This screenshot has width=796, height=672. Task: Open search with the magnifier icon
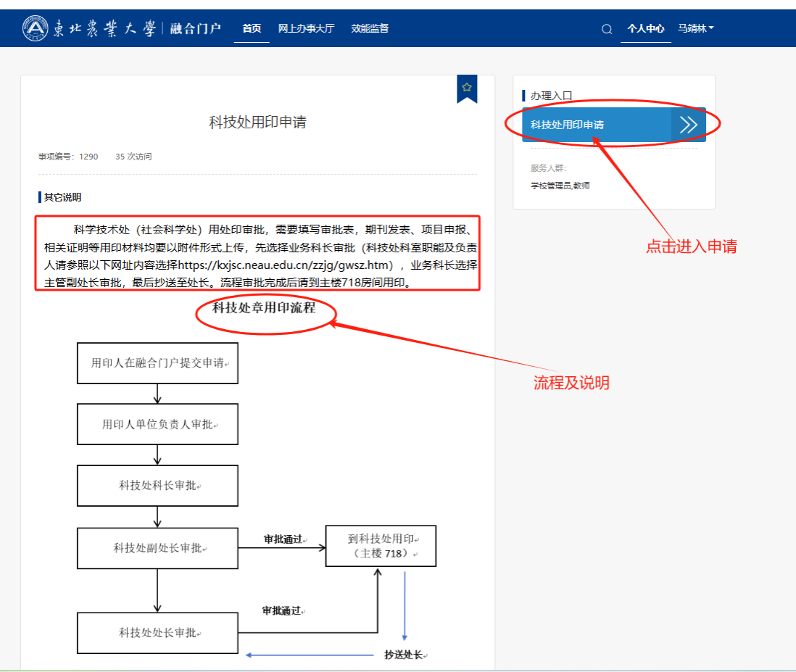(x=607, y=29)
